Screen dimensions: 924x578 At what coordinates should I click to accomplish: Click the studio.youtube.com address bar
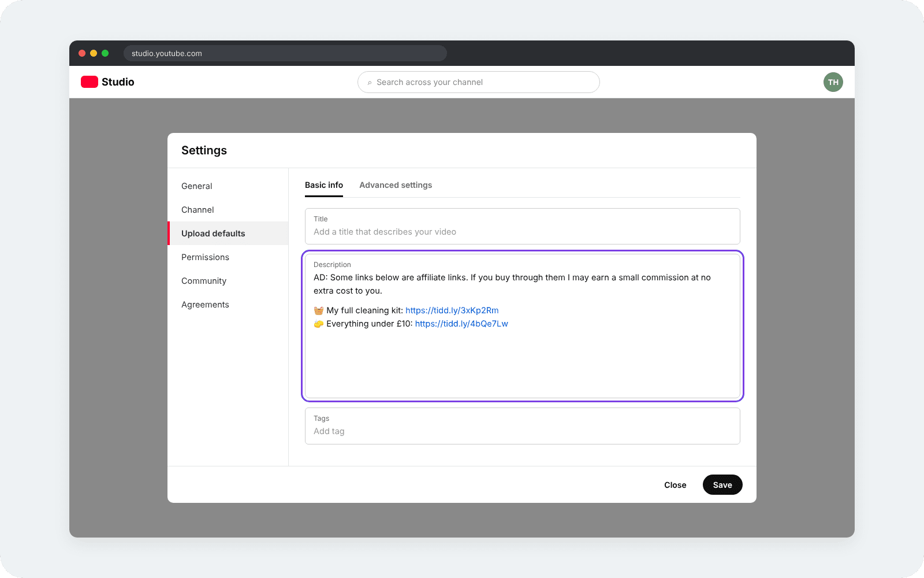tap(285, 53)
